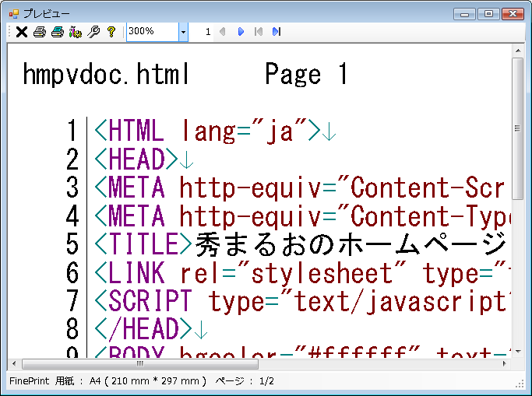Open help with the yellow question mark
532x396 pixels.
[x=111, y=32]
